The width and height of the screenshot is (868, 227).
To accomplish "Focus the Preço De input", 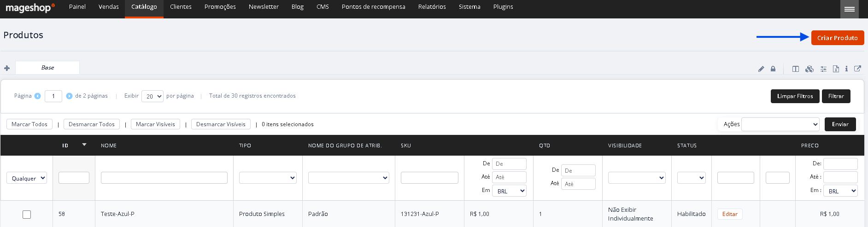I will pos(840,164).
